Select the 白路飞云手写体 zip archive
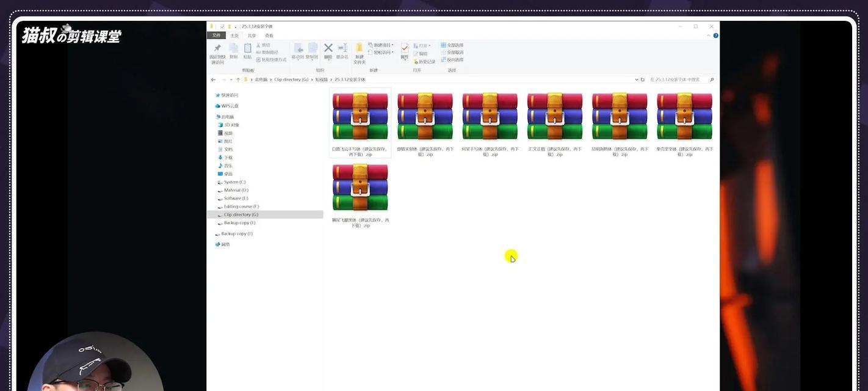This screenshot has width=868, height=391. click(x=360, y=124)
